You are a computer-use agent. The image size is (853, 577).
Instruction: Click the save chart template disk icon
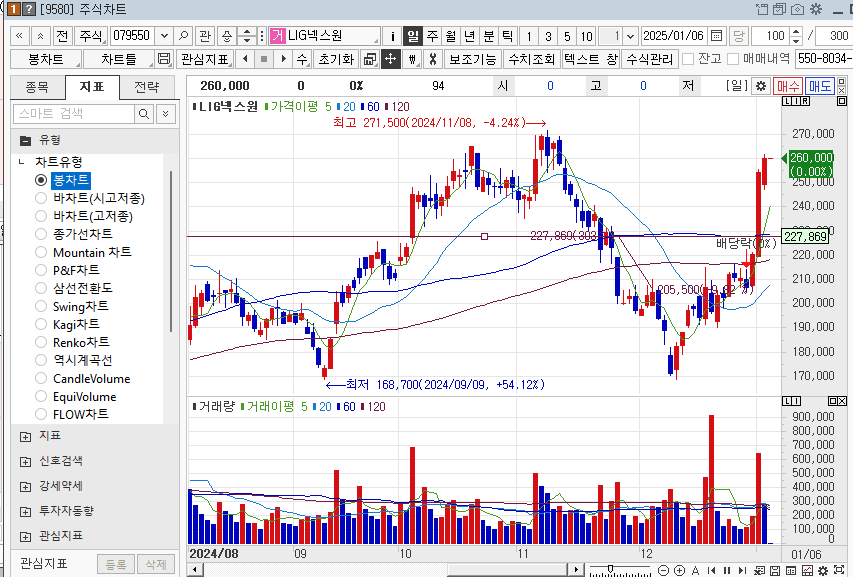[164, 59]
